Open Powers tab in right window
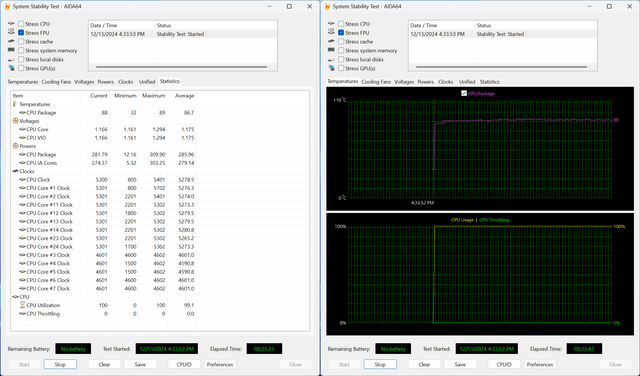Screen dimensions: 640x376 (x=426, y=82)
